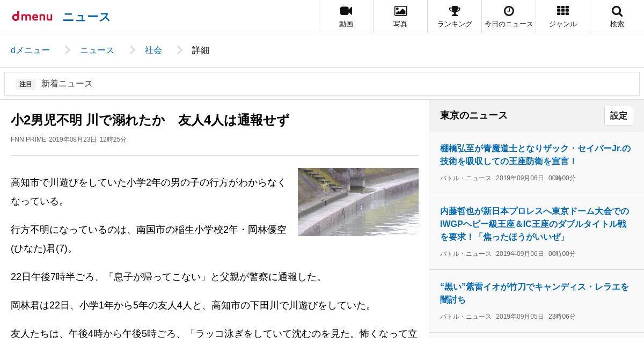Click バトル・ニュース date under 内藤哲也 article
The height and width of the screenshot is (338, 644).
(508, 254)
